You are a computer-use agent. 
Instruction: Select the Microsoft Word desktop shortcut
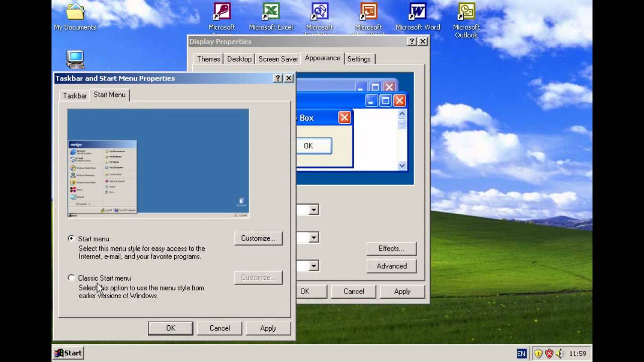click(418, 17)
